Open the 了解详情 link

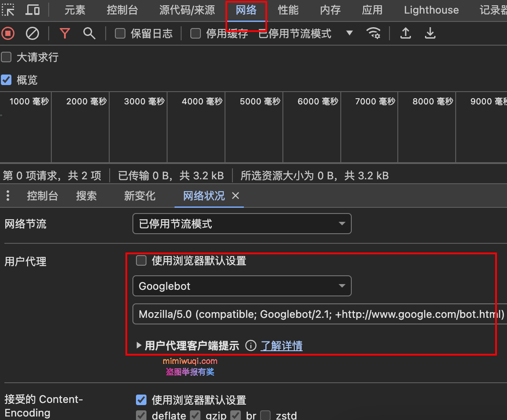[281, 345]
